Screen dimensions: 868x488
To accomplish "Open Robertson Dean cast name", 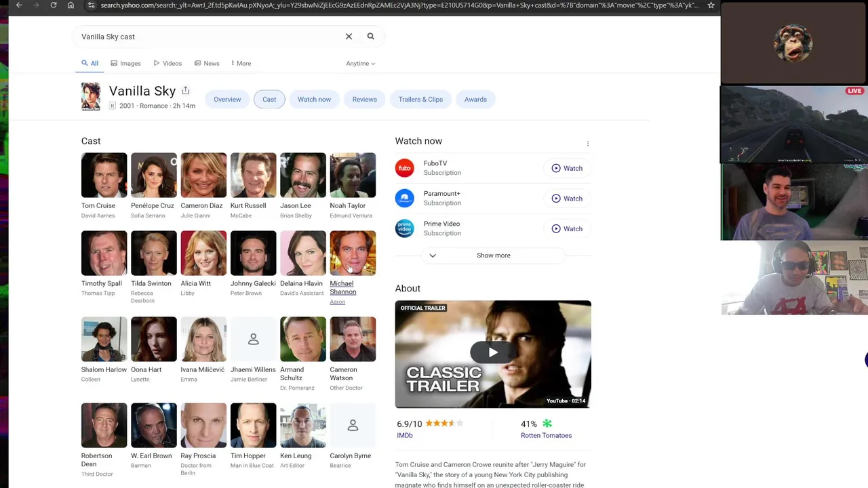I will tap(96, 460).
